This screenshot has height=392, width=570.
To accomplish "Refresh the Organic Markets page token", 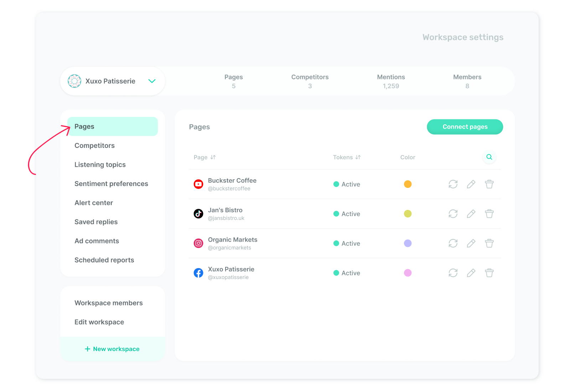I will [453, 243].
